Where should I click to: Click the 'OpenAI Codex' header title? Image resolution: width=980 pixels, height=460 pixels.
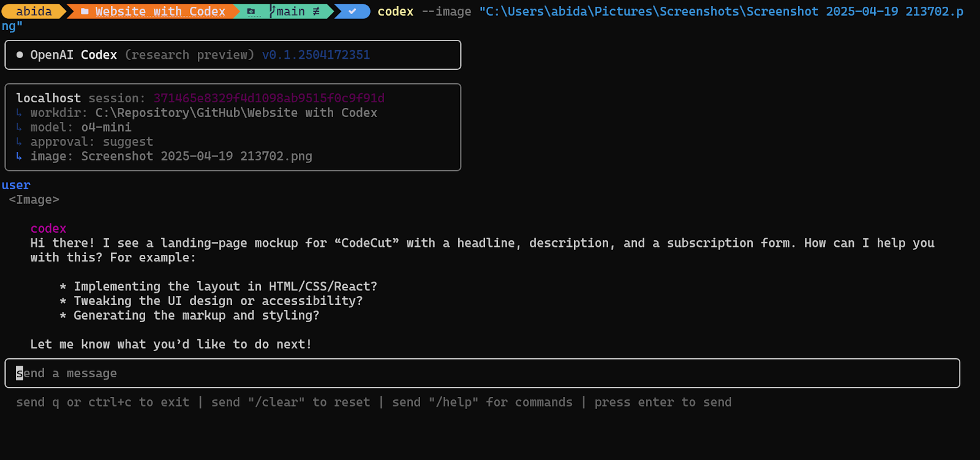tap(73, 55)
